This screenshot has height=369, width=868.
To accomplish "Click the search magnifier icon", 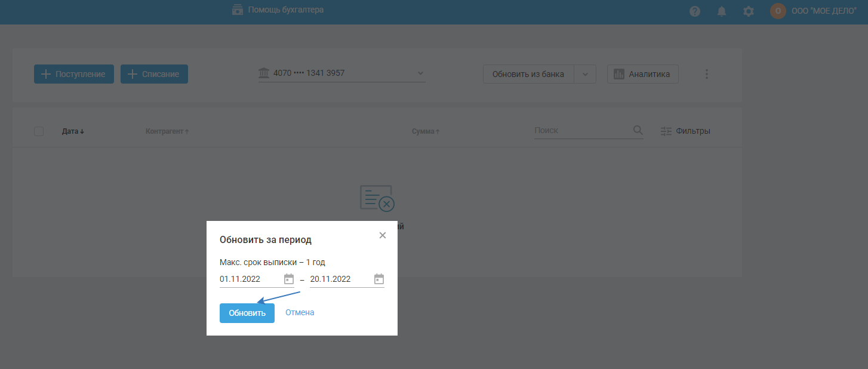I will tap(638, 130).
